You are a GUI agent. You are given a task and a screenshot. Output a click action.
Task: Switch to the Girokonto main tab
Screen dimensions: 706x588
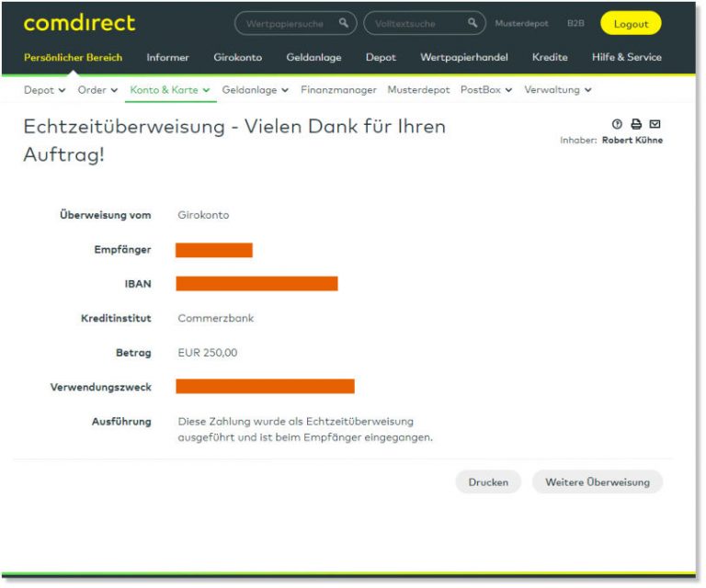pos(237,57)
